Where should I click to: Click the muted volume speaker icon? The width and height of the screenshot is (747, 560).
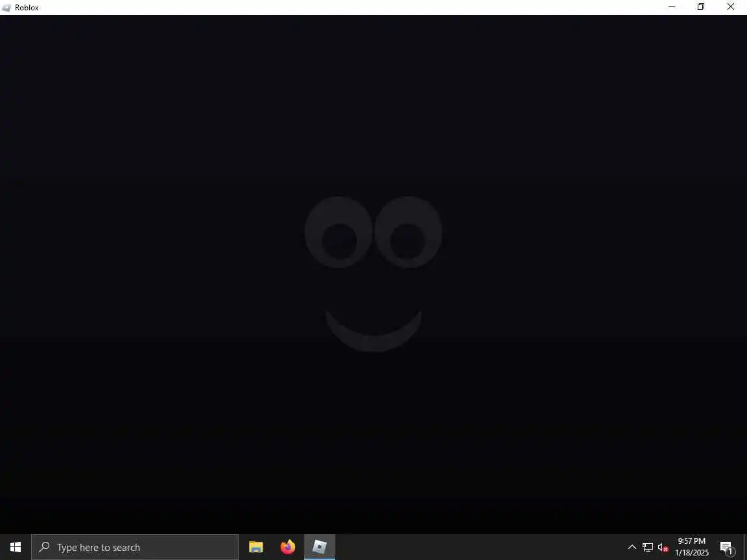[663, 547]
